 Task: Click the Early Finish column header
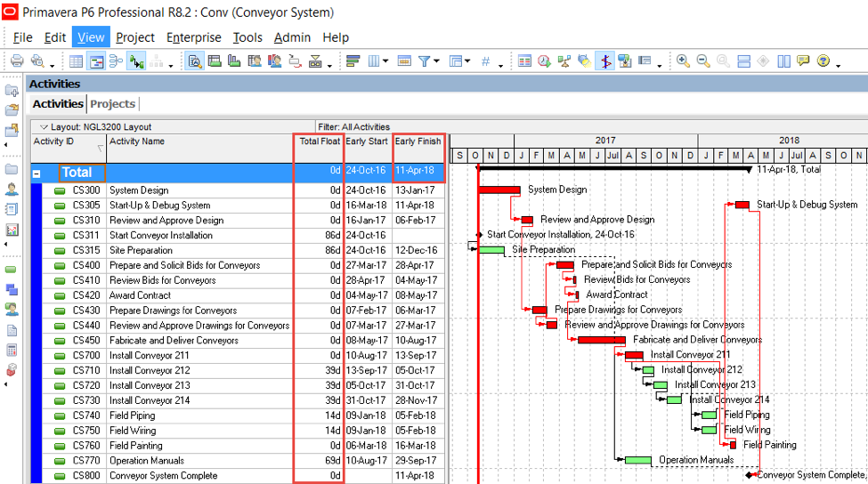pos(418,149)
